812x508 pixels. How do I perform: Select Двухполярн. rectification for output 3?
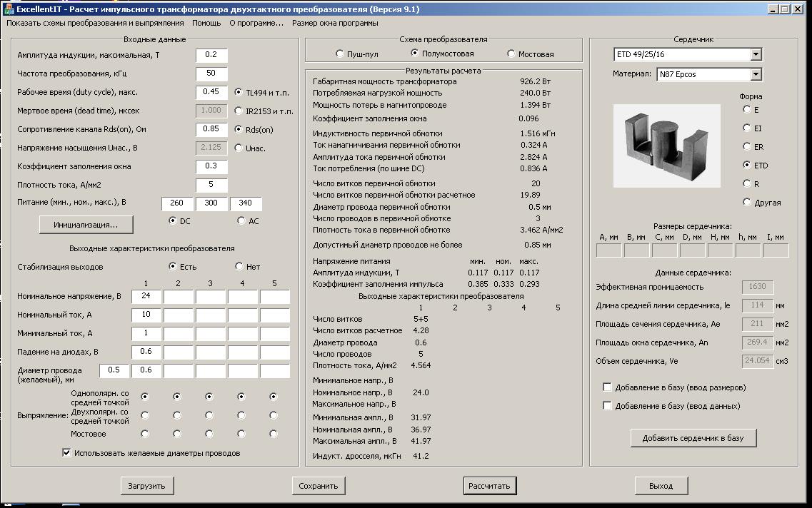point(209,415)
